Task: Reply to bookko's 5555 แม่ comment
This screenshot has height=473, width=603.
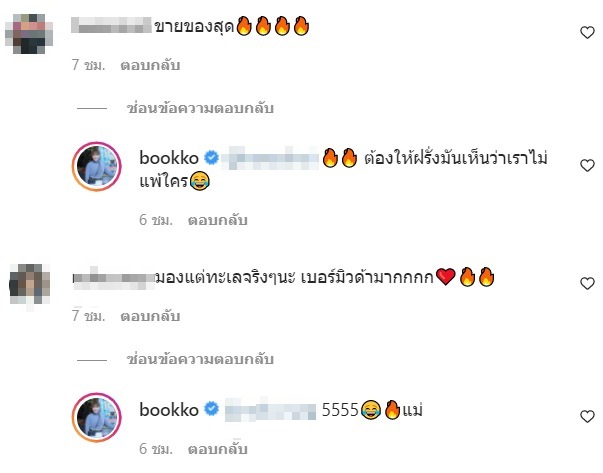Action: pyautogui.click(x=217, y=449)
